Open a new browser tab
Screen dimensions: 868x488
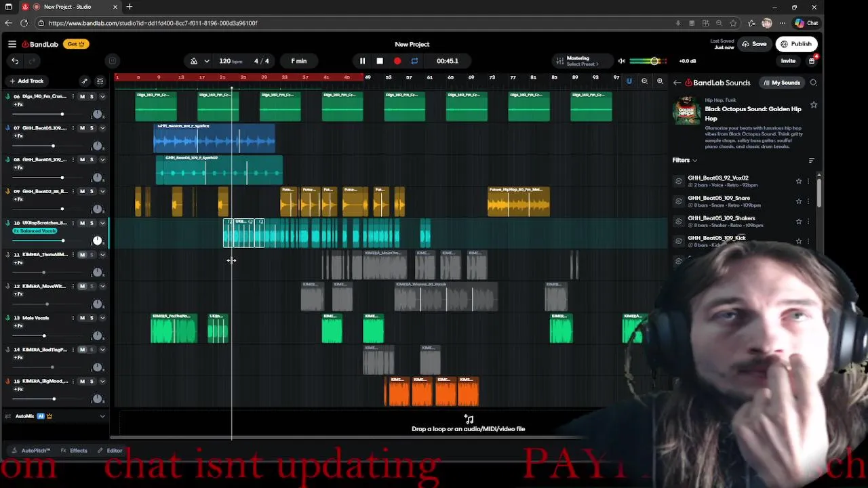(x=129, y=7)
